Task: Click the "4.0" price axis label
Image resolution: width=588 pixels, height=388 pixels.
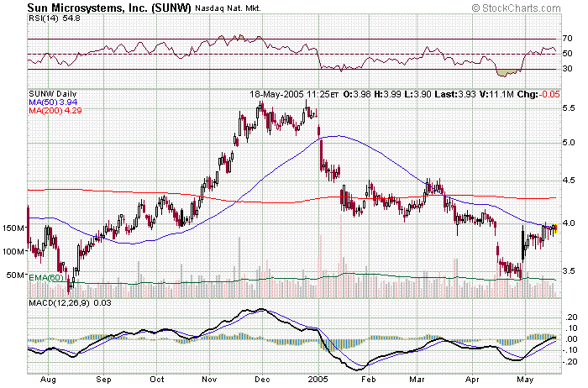Action: tap(569, 223)
